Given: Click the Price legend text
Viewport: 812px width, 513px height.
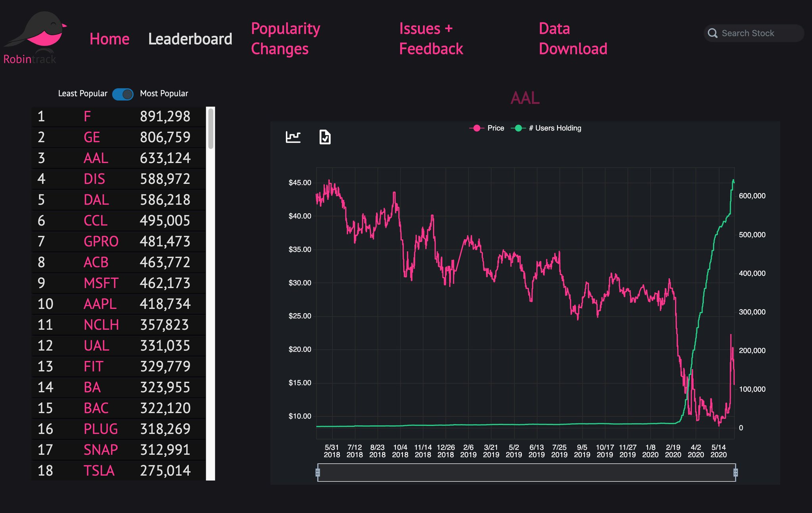Looking at the screenshot, I should pos(496,128).
